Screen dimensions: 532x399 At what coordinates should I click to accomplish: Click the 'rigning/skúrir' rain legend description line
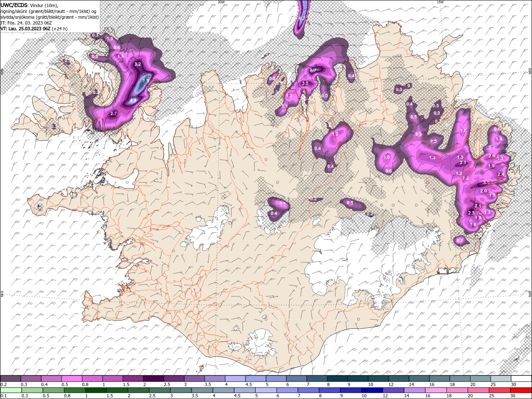(x=49, y=11)
